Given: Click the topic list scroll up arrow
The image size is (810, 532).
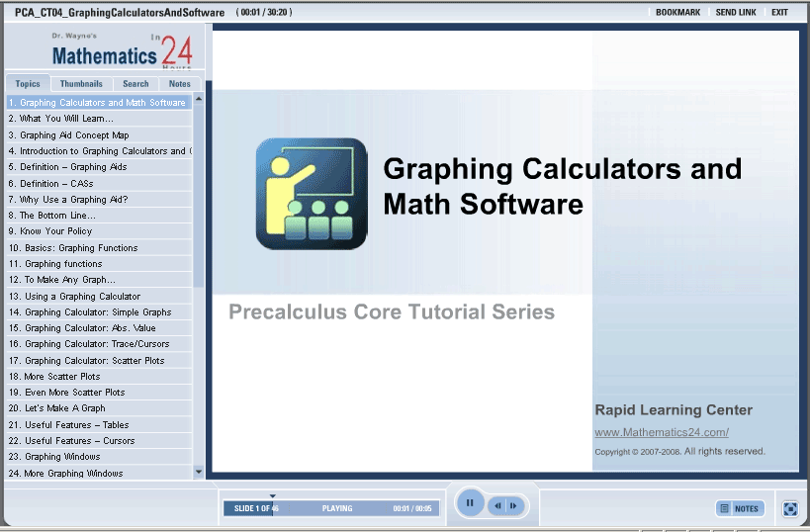Looking at the screenshot, I should point(199,99).
